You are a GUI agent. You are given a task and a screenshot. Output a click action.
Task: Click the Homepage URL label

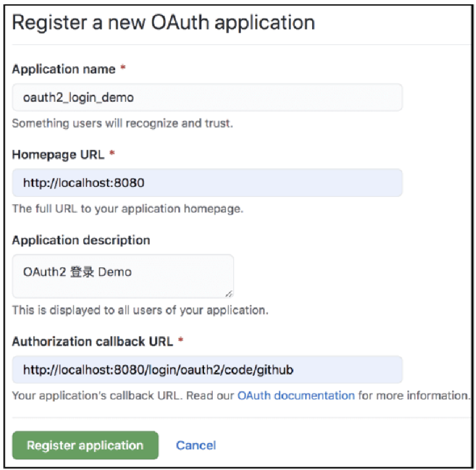pyautogui.click(x=58, y=155)
